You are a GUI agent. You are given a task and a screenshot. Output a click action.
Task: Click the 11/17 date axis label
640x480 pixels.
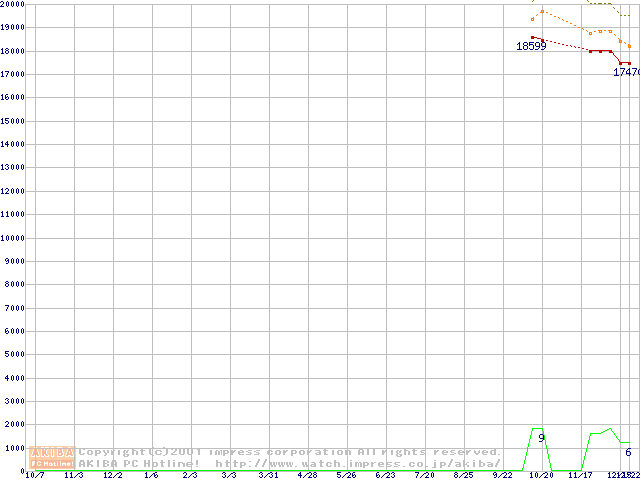tap(580, 475)
